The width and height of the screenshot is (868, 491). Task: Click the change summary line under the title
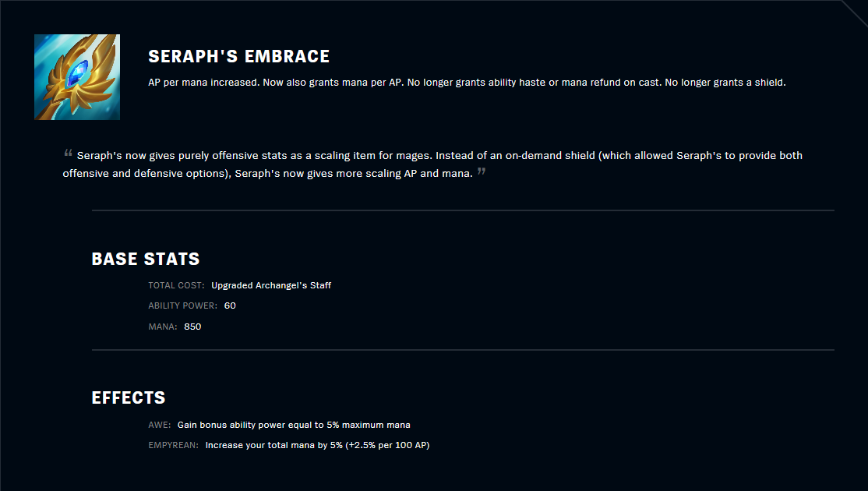point(467,83)
